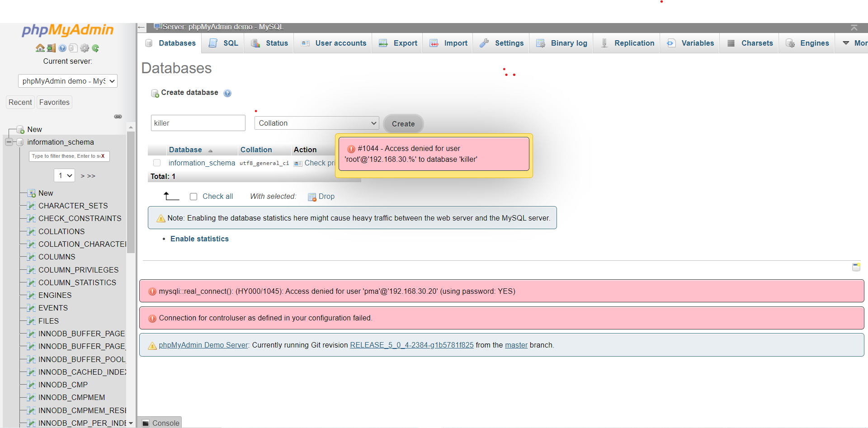Click the Favorites tables button
The height and width of the screenshot is (428, 868).
click(x=54, y=103)
